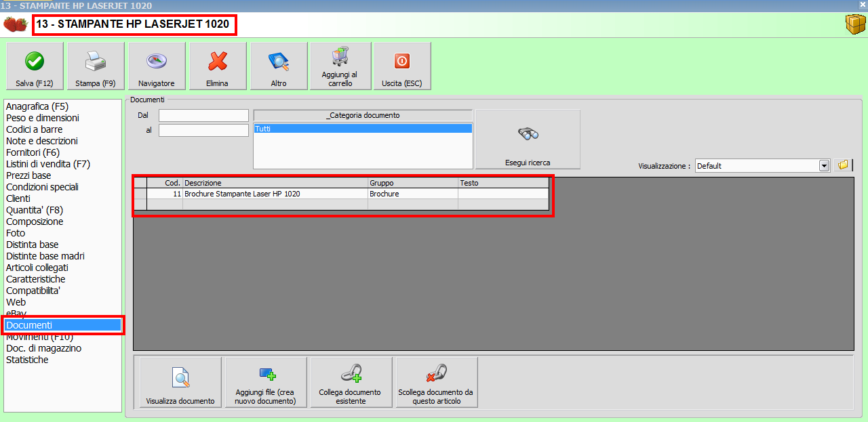Click the Elimina red X button
The height and width of the screenshot is (422, 868).
click(218, 66)
